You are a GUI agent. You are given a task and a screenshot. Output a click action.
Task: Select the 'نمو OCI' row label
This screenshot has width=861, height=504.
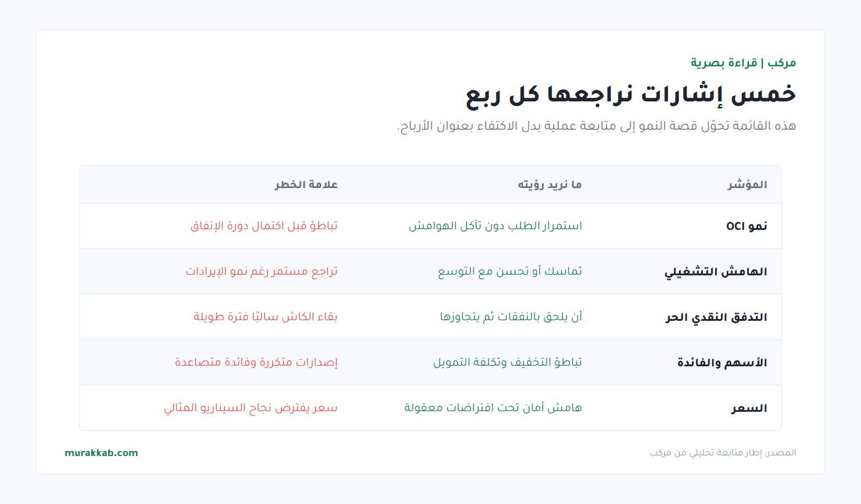click(747, 226)
